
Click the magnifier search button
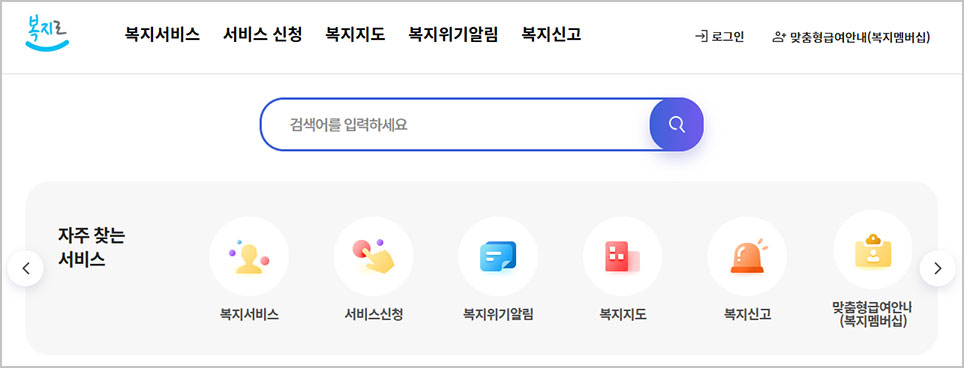[676, 125]
